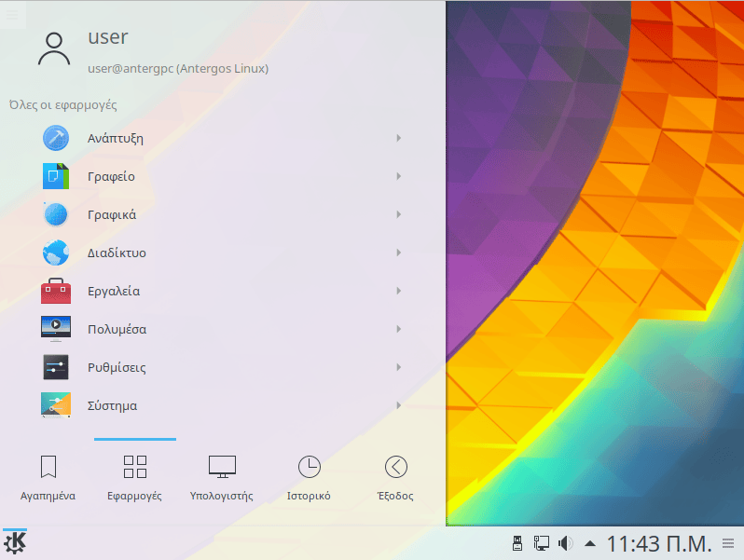Expand the Ανάπτυξη submenu arrow
The height and width of the screenshot is (560, 744).
coord(399,138)
